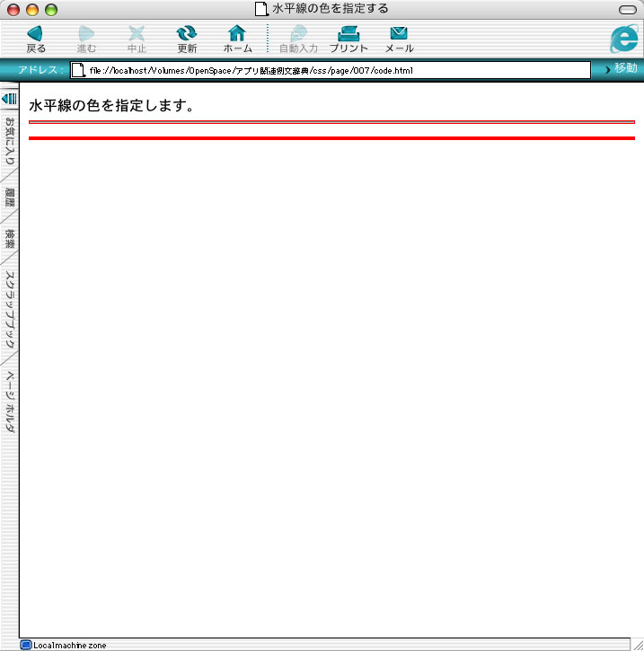Click the yellow minimize window button
Screen dimensions: 644x651
pos(32,10)
